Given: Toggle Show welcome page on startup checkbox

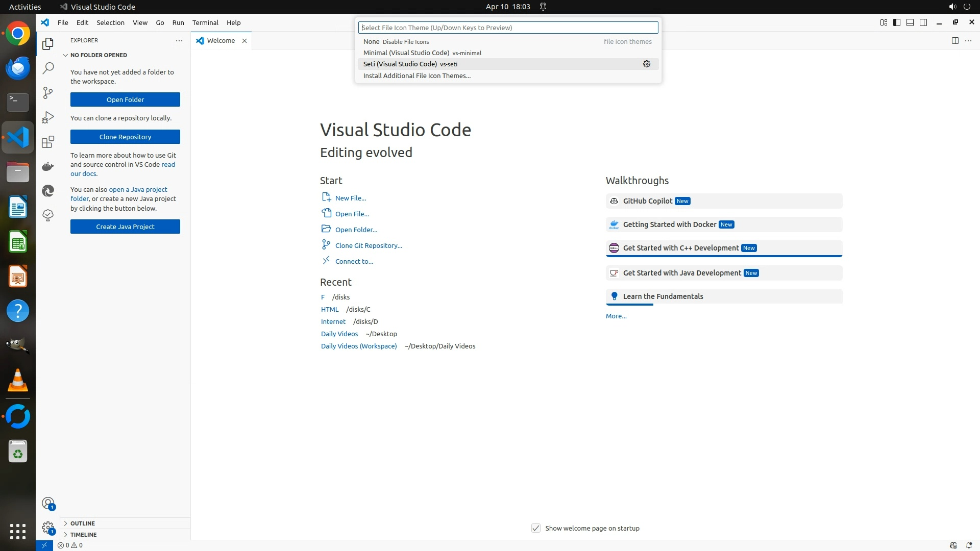Looking at the screenshot, I should click(536, 528).
